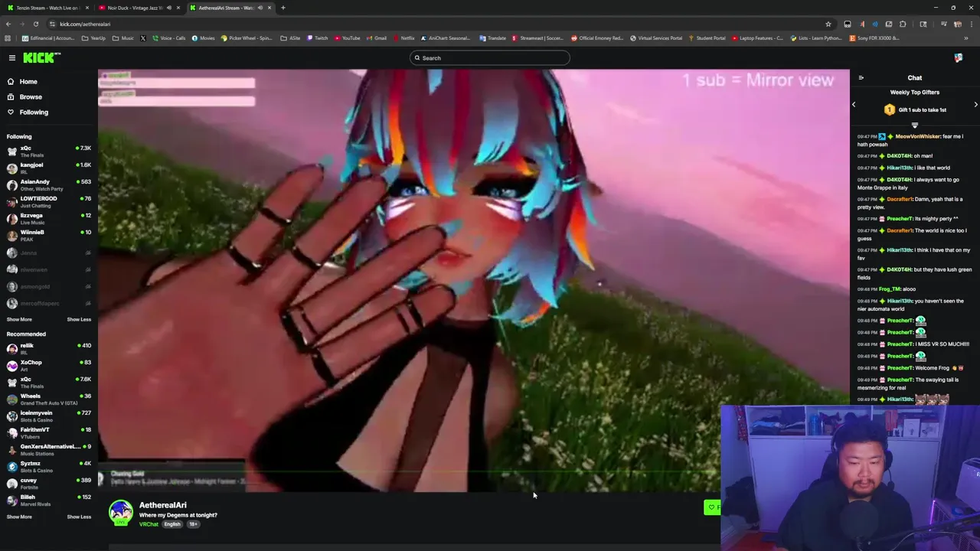The width and height of the screenshot is (980, 551).
Task: Open the Kick hamburger menu
Action: 12,58
